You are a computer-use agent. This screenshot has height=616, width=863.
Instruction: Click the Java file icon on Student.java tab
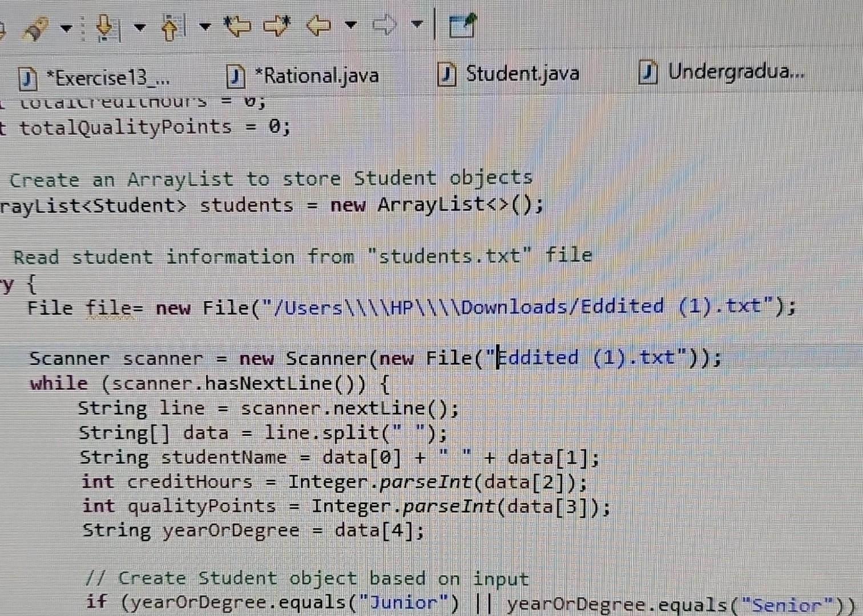point(447,73)
